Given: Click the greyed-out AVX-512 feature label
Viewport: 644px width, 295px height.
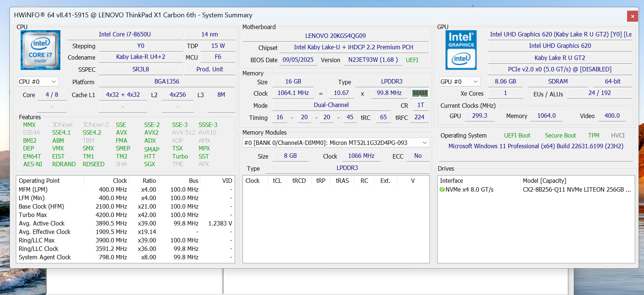Looking at the screenshot, I should tap(184, 133).
